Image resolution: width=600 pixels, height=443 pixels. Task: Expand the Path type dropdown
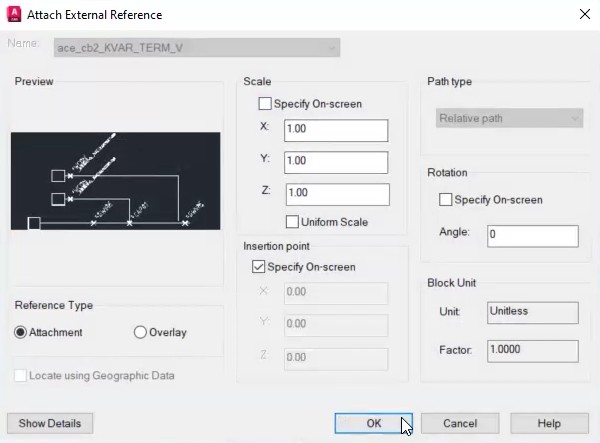pyautogui.click(x=510, y=118)
